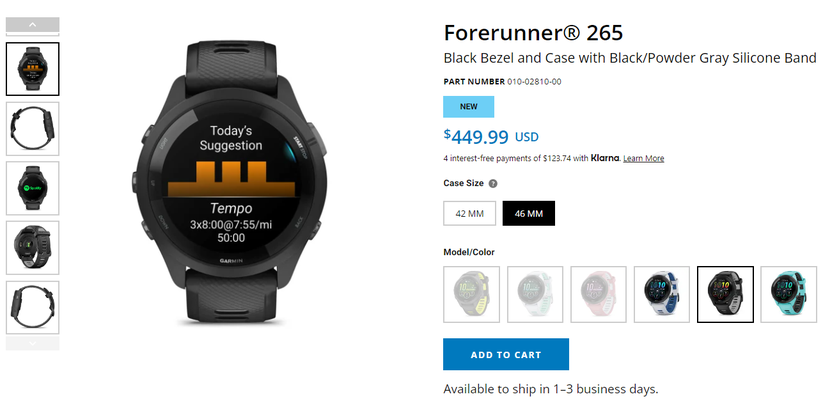Screen dimensions: 839x408
Task: Choose the white and blue band watch
Action: 662,295
